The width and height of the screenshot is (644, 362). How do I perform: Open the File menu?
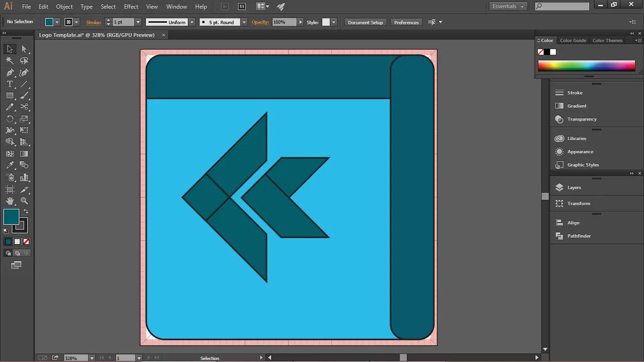pyautogui.click(x=26, y=7)
